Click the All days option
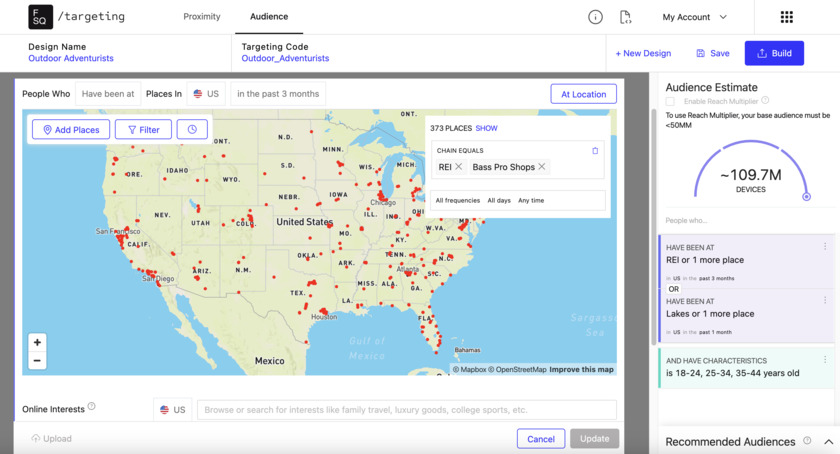Image resolution: width=840 pixels, height=454 pixels. [499, 200]
